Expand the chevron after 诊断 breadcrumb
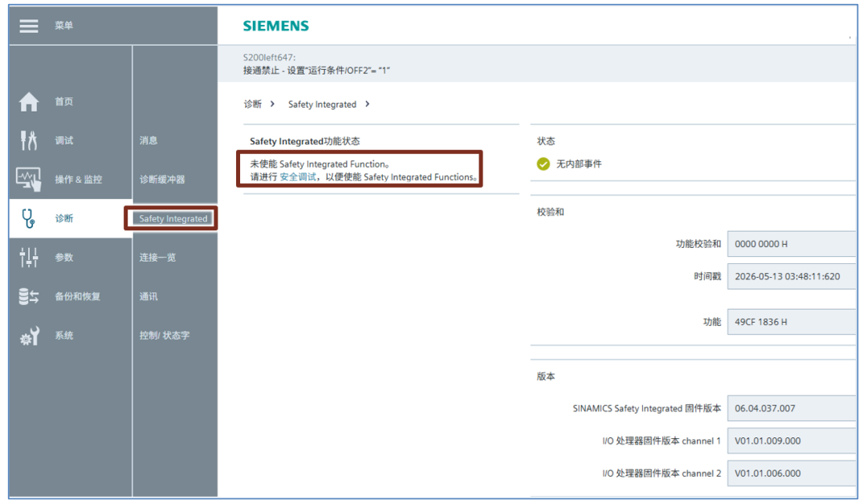867x504 pixels. [273, 104]
